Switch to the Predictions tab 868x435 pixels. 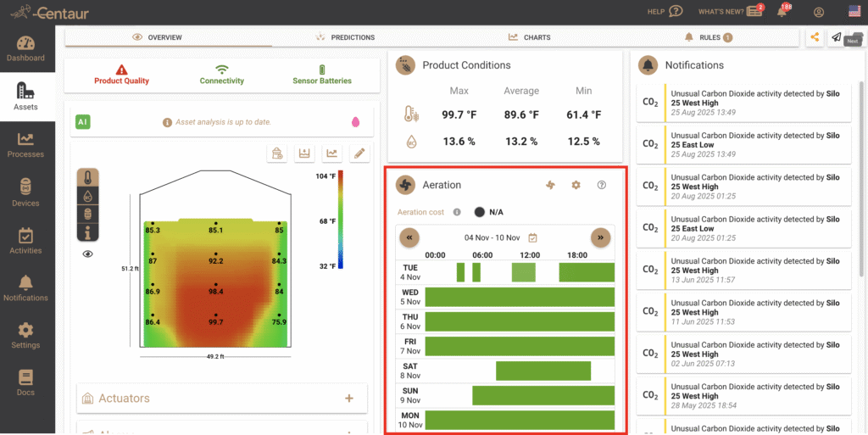pos(345,37)
